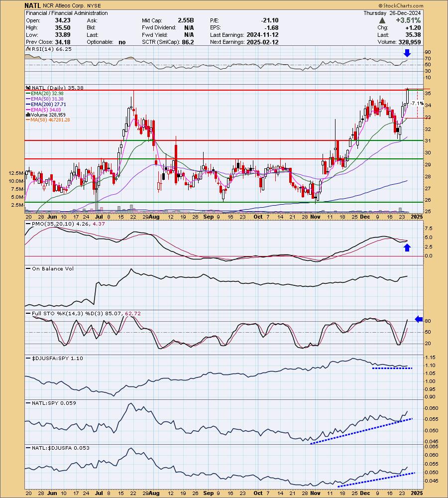Open the Financial / Financial Administration sector text
This screenshot has width=448, height=498.
click(67, 13)
